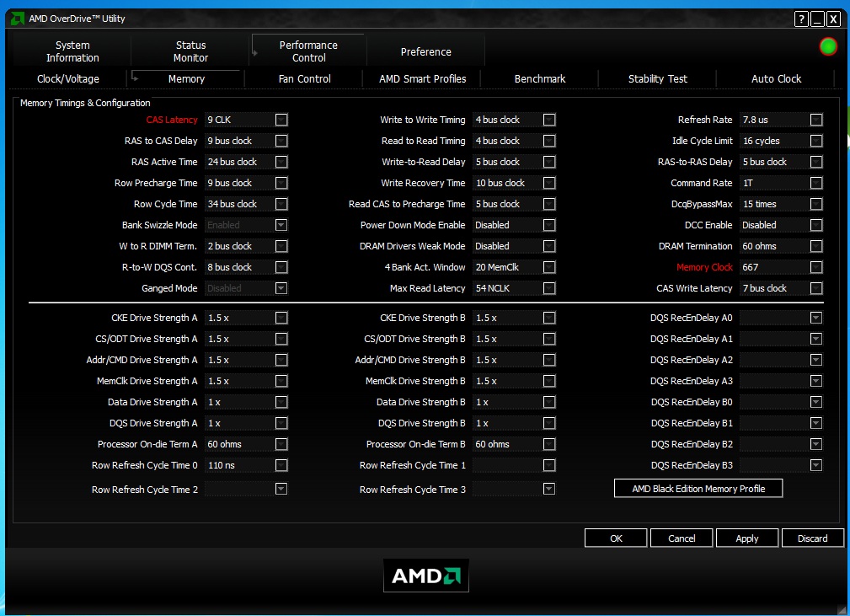Go to the AMD Smart Profiles sub-tab
Viewport: 850px width, 616px height.
pyautogui.click(x=422, y=78)
